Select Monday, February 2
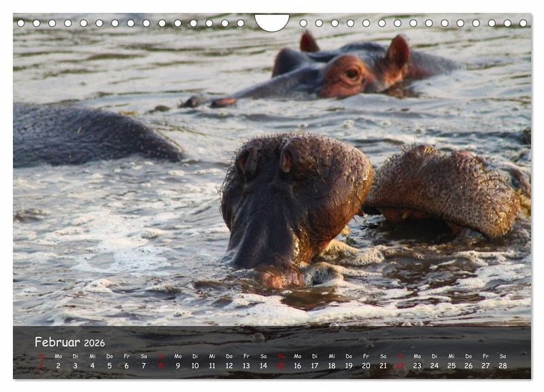 (x=58, y=366)
